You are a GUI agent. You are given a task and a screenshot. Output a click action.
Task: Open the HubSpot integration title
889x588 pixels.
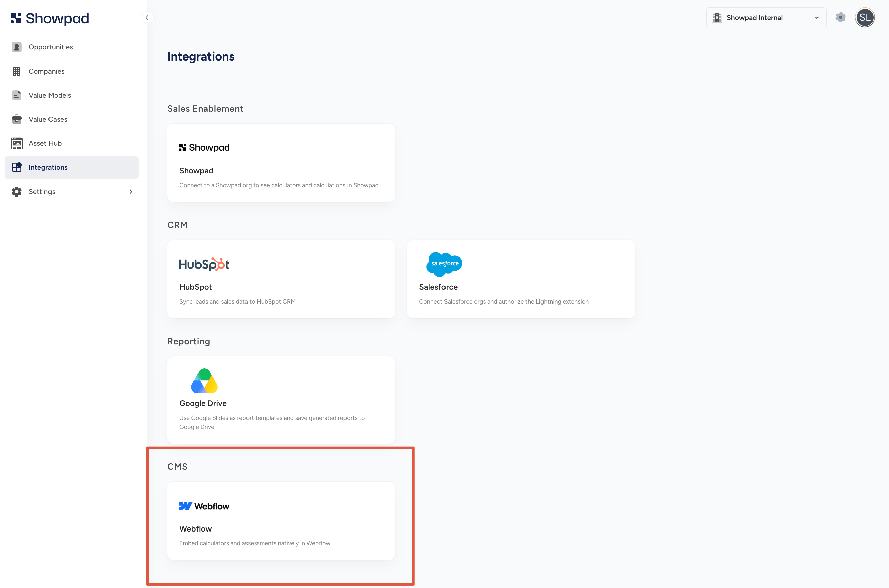[x=195, y=287]
